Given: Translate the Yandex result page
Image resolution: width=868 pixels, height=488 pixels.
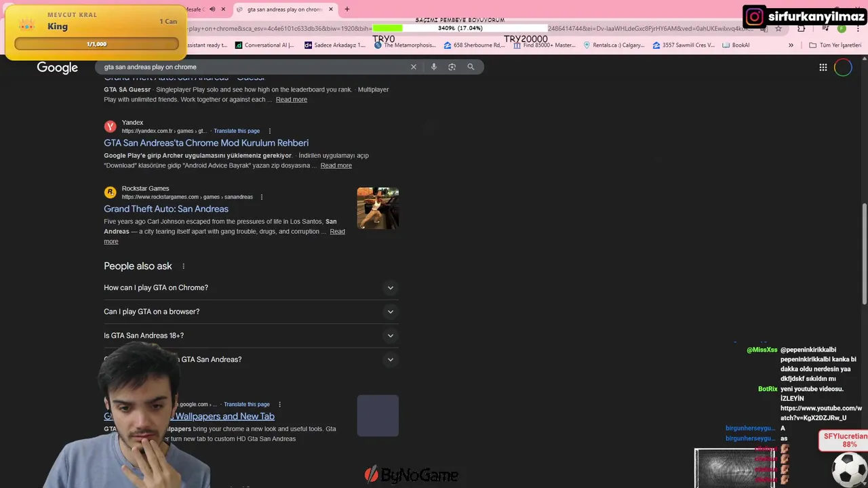Looking at the screenshot, I should click(x=237, y=131).
